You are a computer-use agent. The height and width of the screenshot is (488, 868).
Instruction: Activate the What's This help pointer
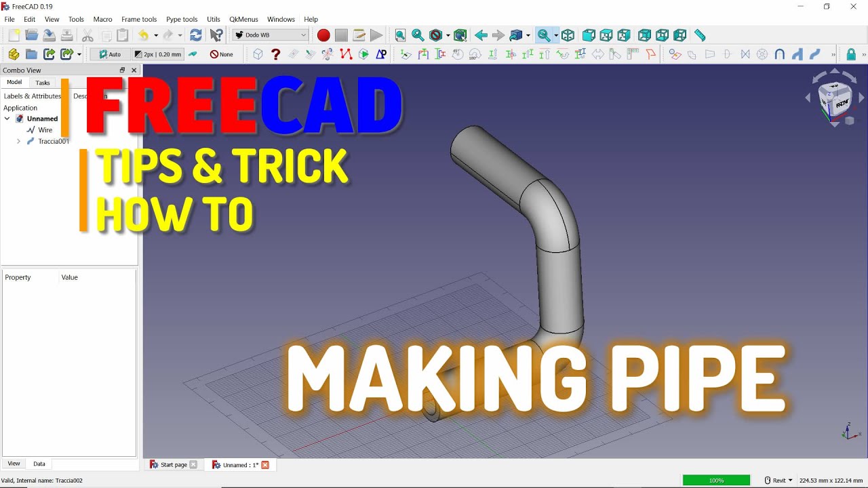216,35
